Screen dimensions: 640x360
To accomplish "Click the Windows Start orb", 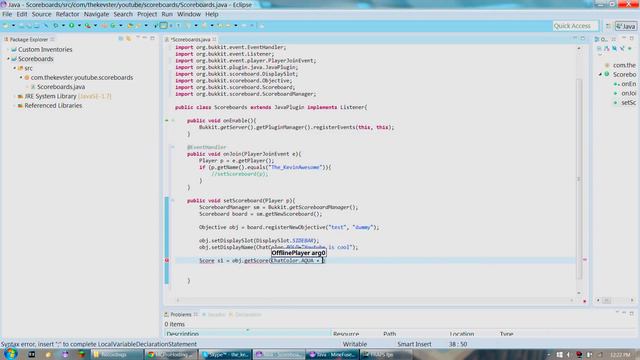I will coord(10,354).
